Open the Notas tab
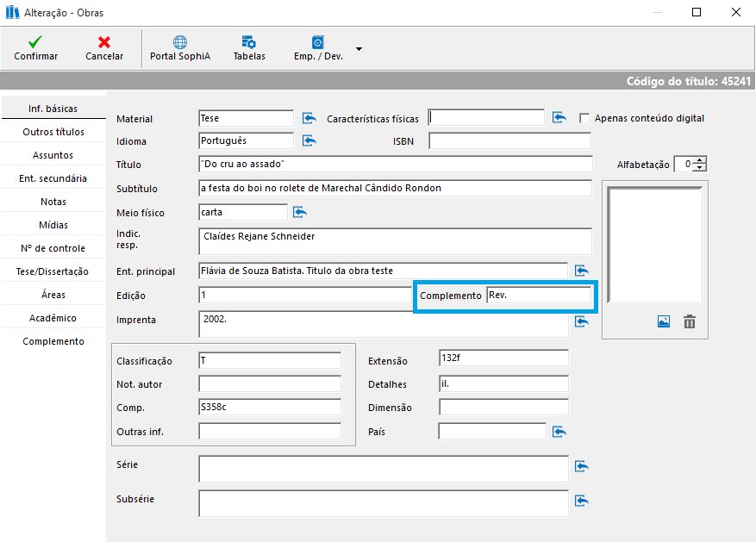Viewport: 756px width, 542px height. [53, 202]
